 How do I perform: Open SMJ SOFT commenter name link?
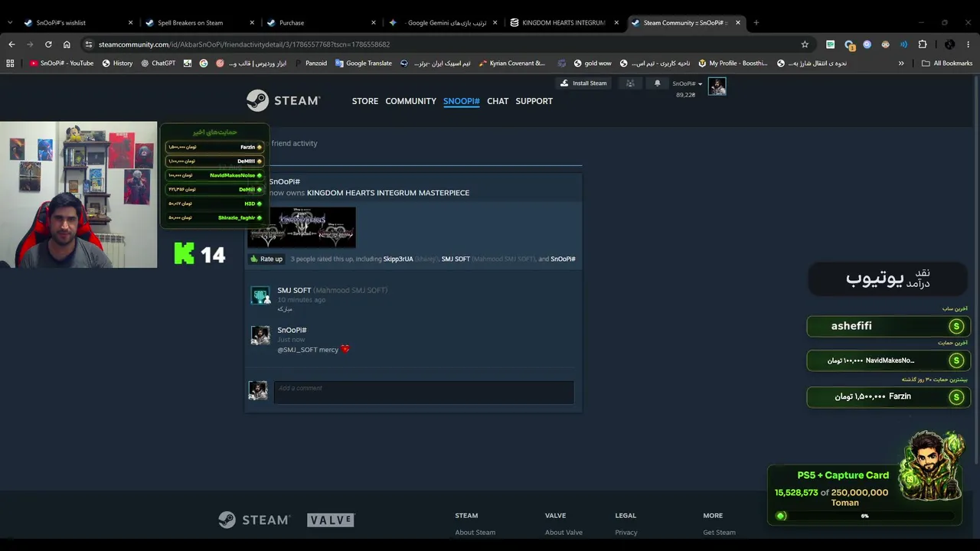click(x=294, y=290)
